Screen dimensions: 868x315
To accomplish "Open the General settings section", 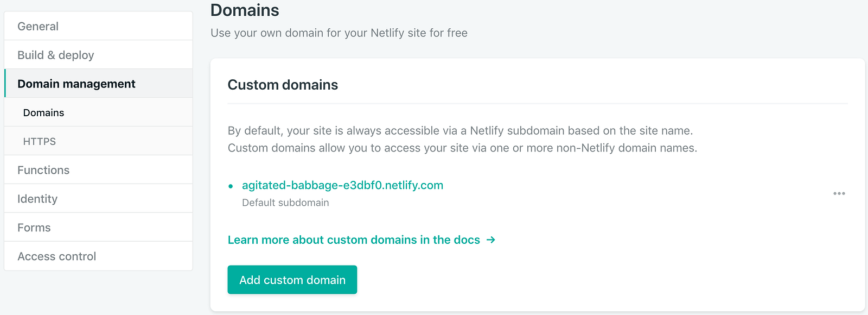I will pyautogui.click(x=38, y=26).
